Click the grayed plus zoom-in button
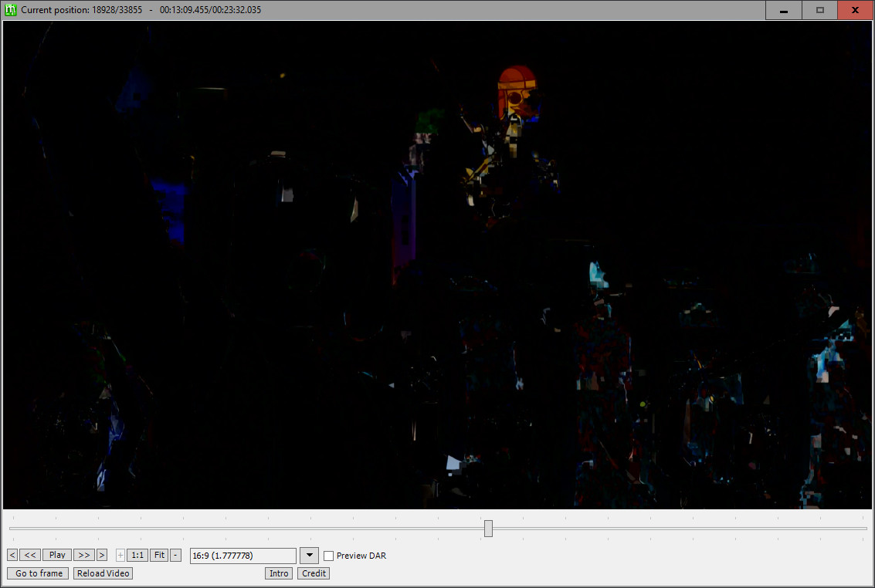875x588 pixels. [120, 555]
